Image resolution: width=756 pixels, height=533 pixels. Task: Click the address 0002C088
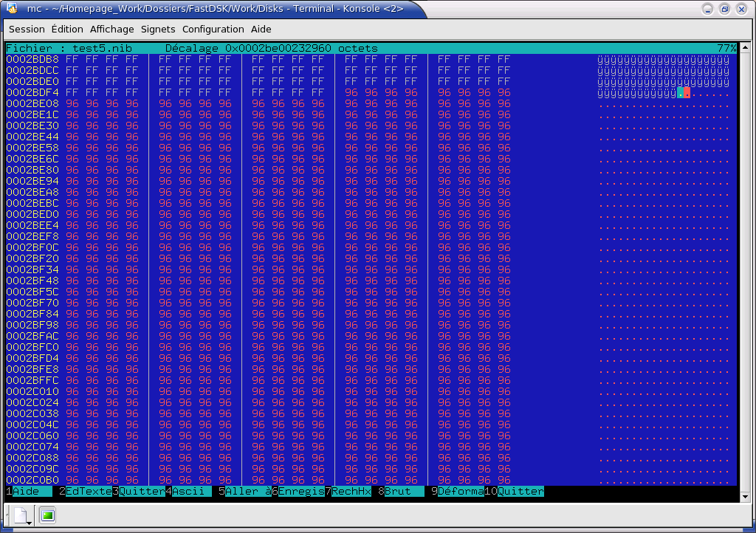click(x=32, y=458)
